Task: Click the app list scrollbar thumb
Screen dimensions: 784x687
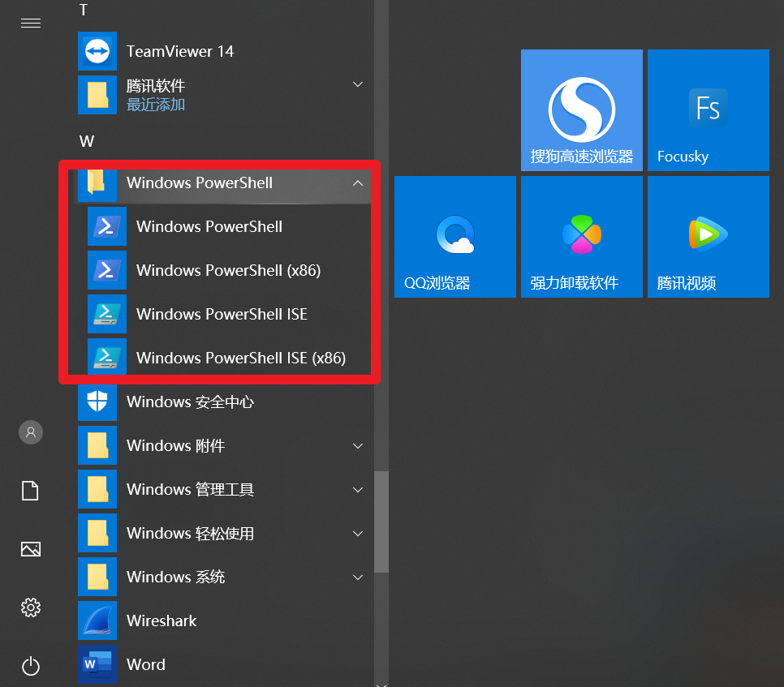Action: [381, 522]
